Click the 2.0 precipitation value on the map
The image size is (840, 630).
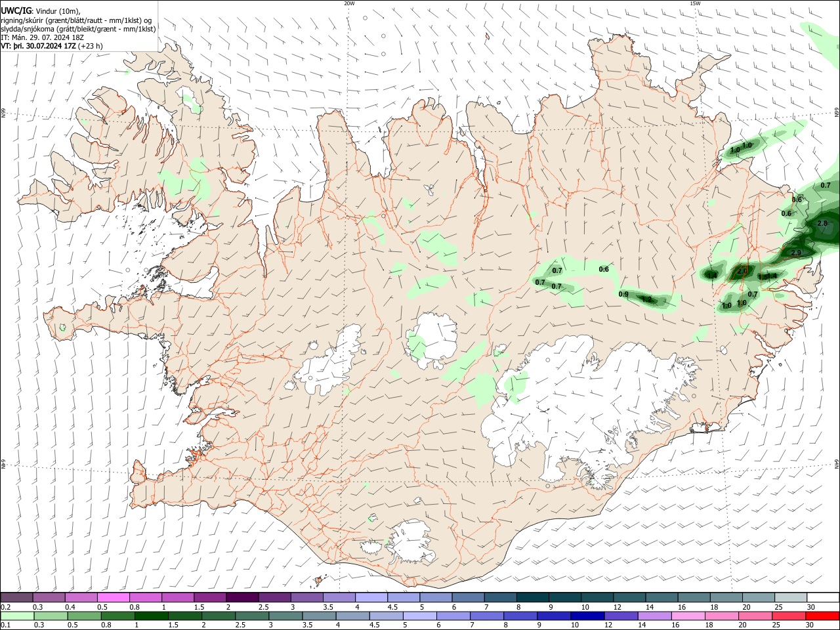[742, 271]
